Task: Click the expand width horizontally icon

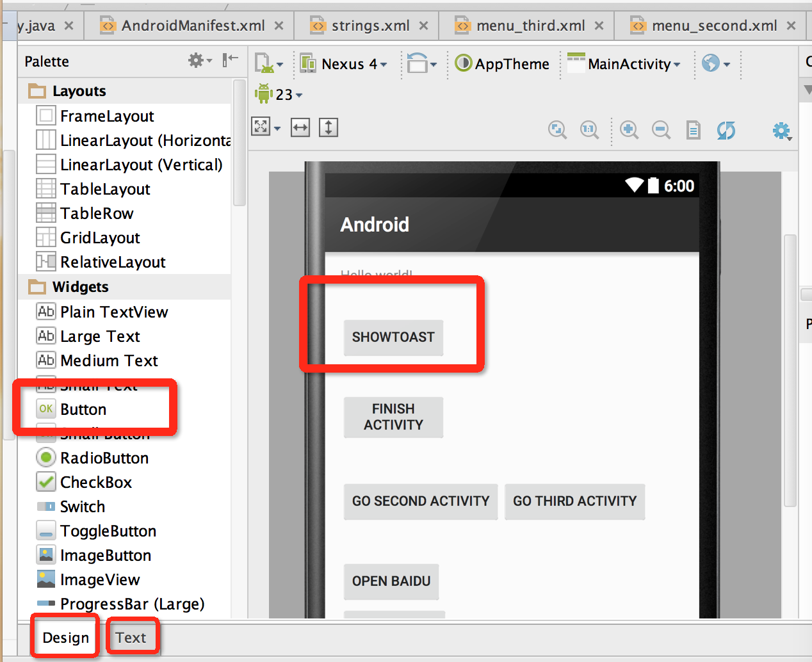Action: (300, 127)
